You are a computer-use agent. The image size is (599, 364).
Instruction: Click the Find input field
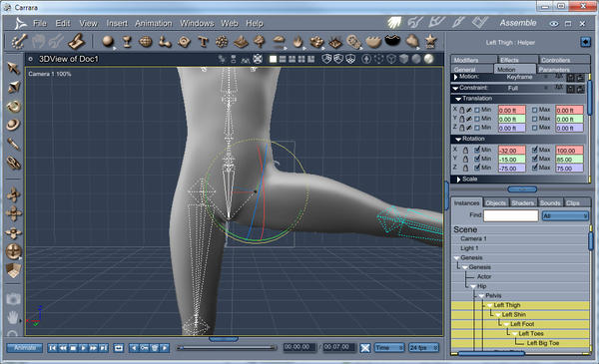coord(511,215)
